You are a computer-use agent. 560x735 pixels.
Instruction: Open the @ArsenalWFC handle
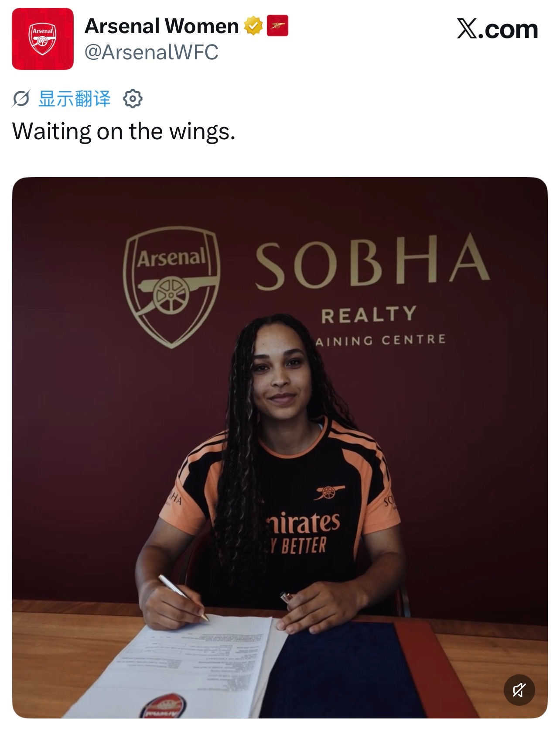(x=151, y=52)
